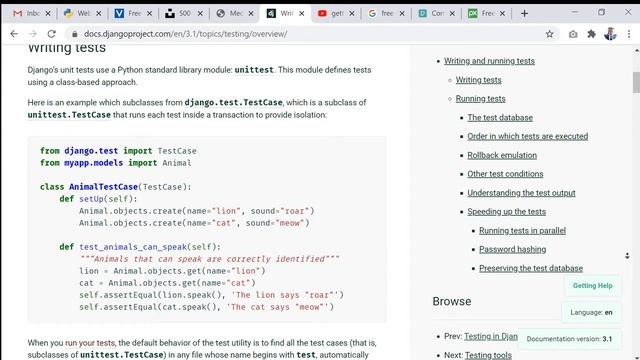Open the Chrome three-dot menu

tap(629, 34)
